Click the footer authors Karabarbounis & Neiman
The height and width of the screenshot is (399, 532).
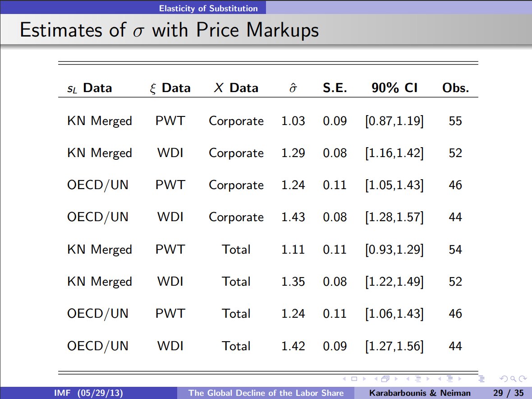tap(420, 393)
